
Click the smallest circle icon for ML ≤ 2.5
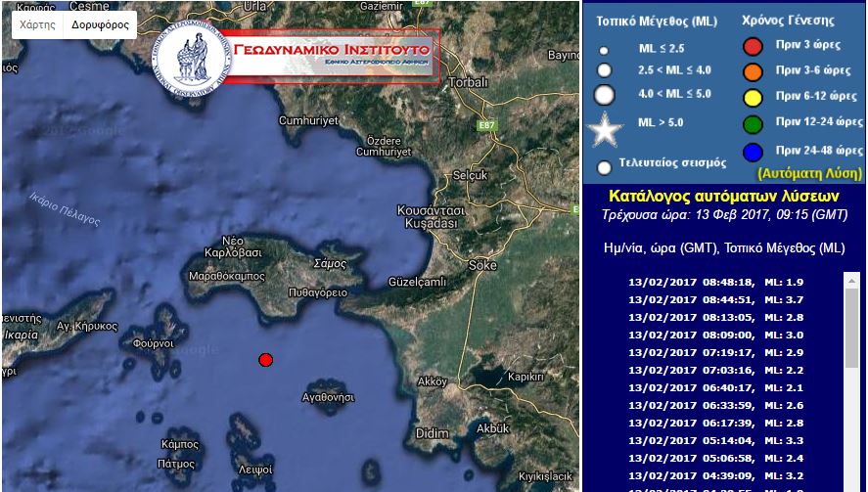(x=605, y=50)
